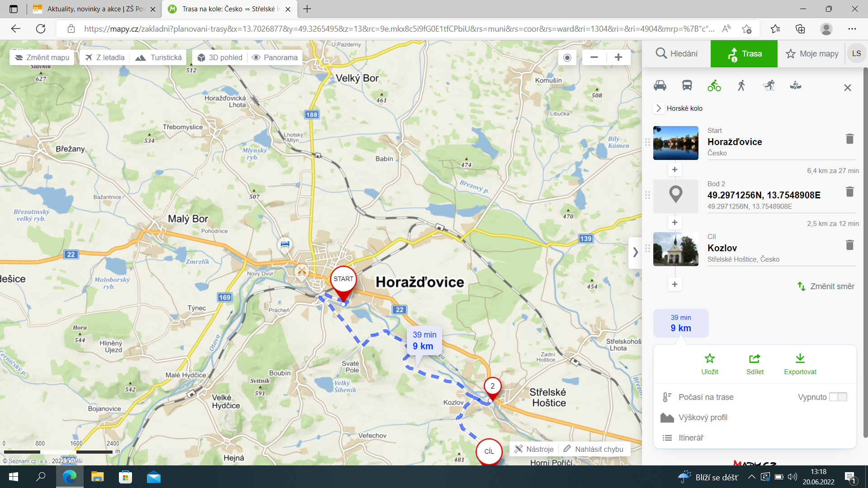Screen dimensions: 868x488
Task: Select walking route mode icon
Action: [x=741, y=85]
